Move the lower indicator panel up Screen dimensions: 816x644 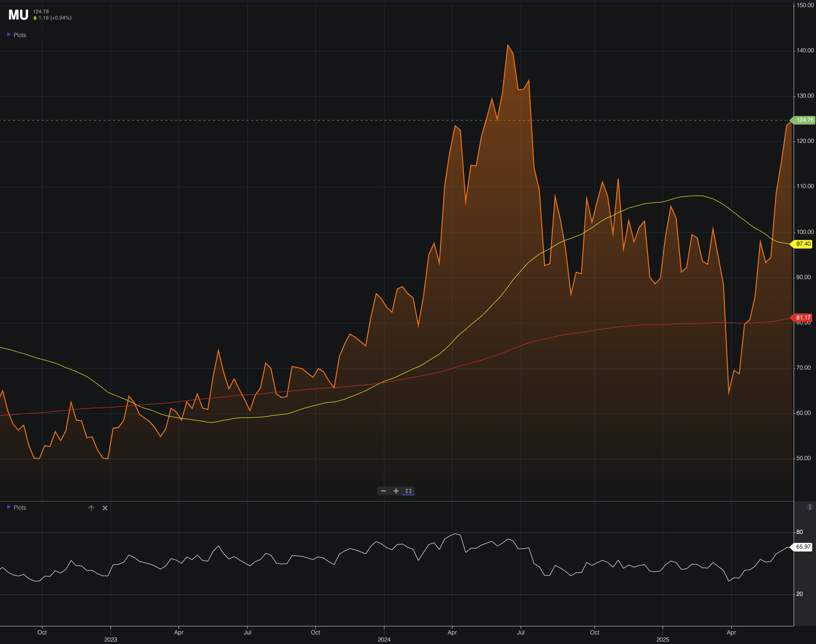tap(91, 508)
